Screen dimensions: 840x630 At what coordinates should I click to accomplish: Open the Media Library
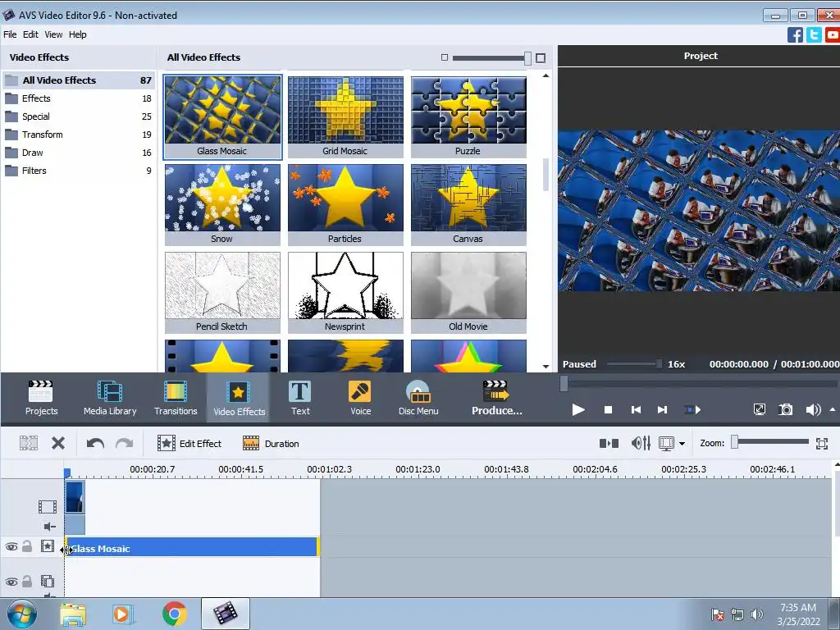(x=110, y=398)
